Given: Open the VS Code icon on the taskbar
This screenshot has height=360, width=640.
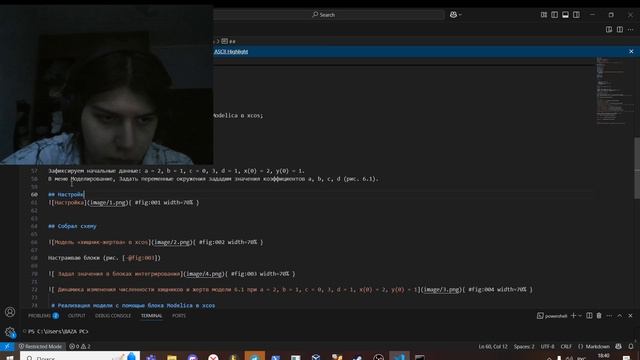Looking at the screenshot, I should [x=399, y=357].
